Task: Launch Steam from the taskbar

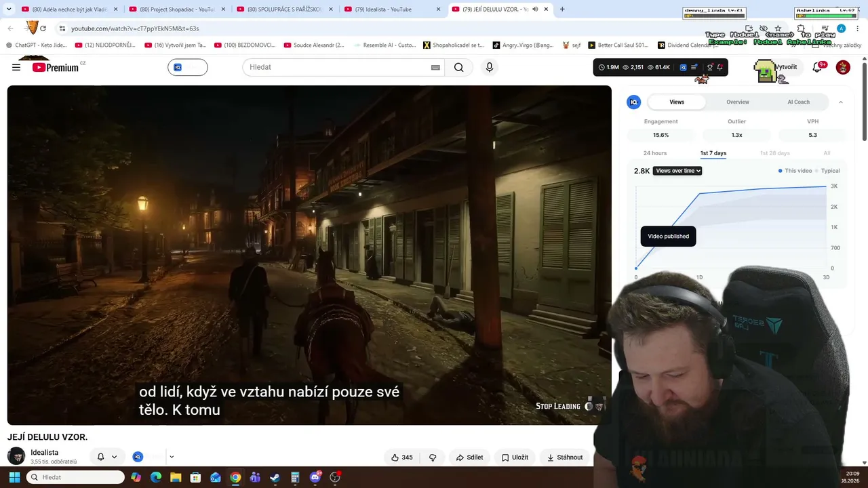Action: coord(275,477)
